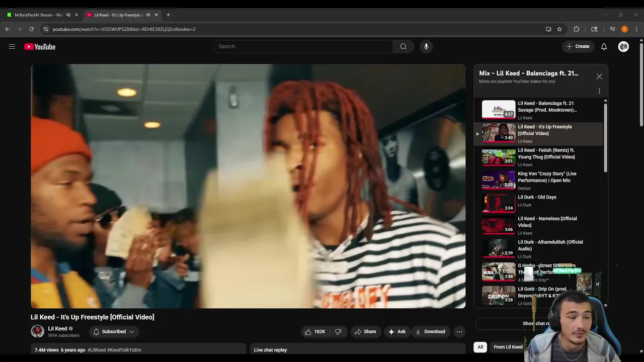This screenshot has width=644, height=362.
Task: Play Lil Keed - Nameless [Official Video]
Action: (x=538, y=226)
